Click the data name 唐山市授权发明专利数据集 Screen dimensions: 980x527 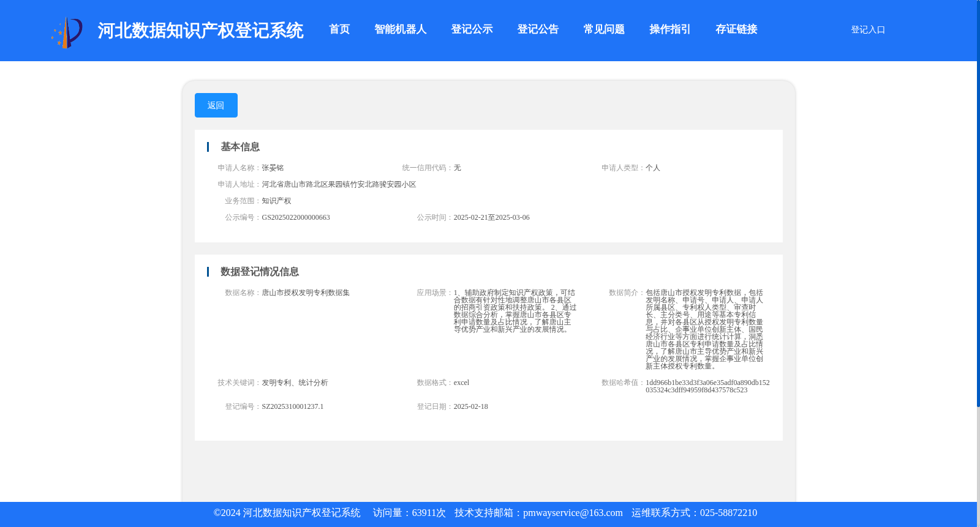tap(306, 293)
